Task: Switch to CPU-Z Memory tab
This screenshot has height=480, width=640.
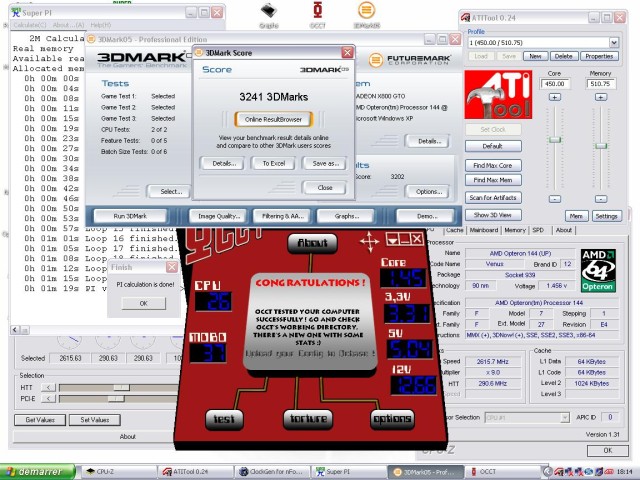Action: 515,230
